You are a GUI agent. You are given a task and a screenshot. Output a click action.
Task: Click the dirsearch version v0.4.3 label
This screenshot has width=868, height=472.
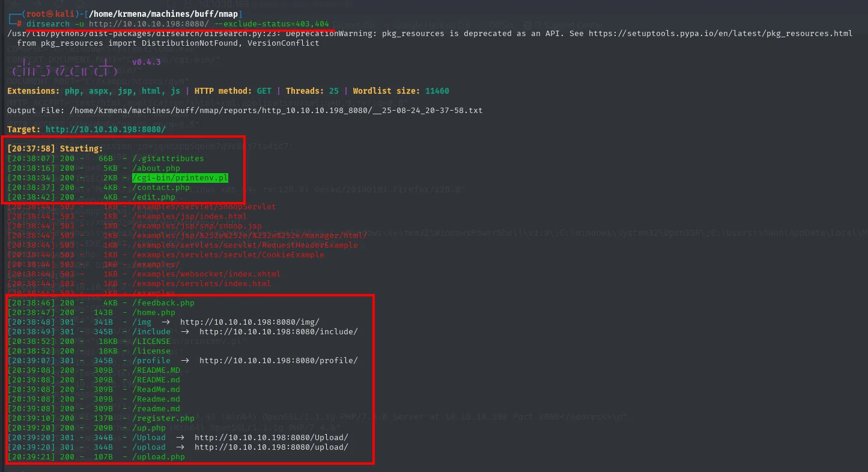[146, 63]
